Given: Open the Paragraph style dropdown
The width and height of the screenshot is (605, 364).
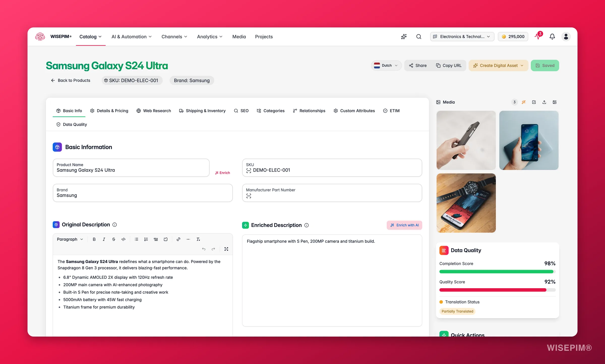Looking at the screenshot, I should pyautogui.click(x=70, y=239).
